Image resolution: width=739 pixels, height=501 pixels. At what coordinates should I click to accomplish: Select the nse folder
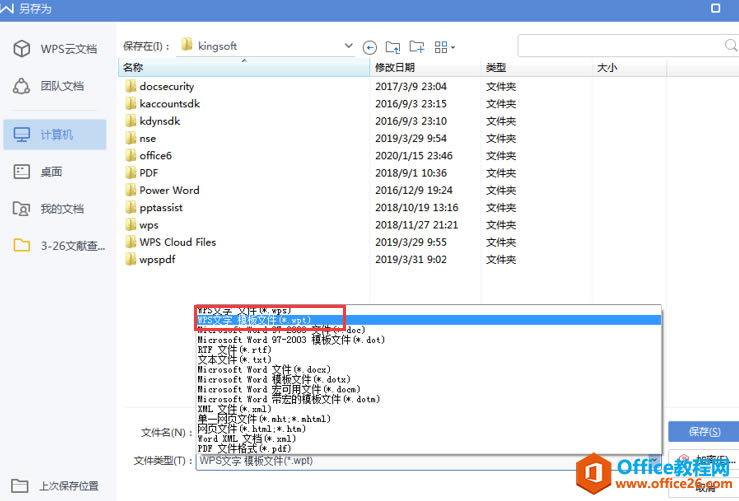coord(140,139)
